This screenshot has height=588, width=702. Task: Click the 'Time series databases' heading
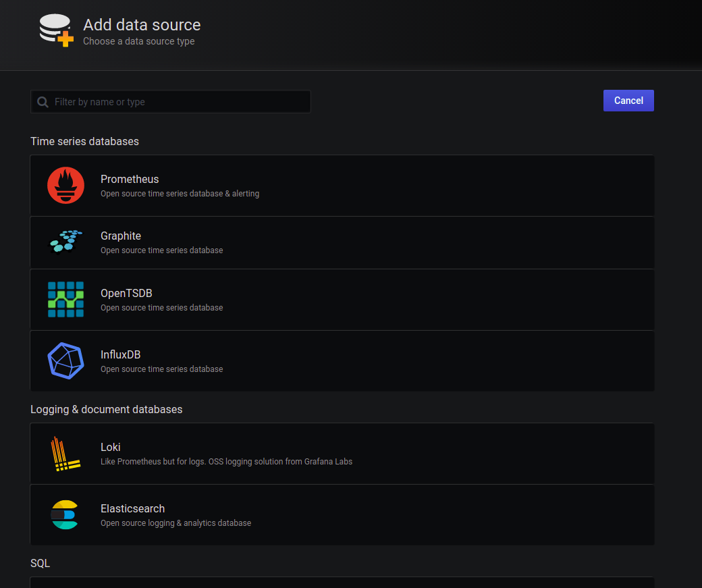(84, 142)
